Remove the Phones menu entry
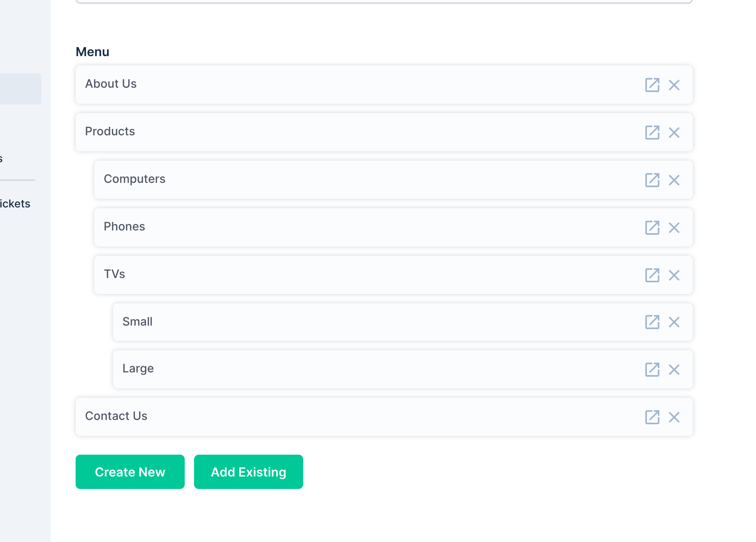 pyautogui.click(x=675, y=227)
